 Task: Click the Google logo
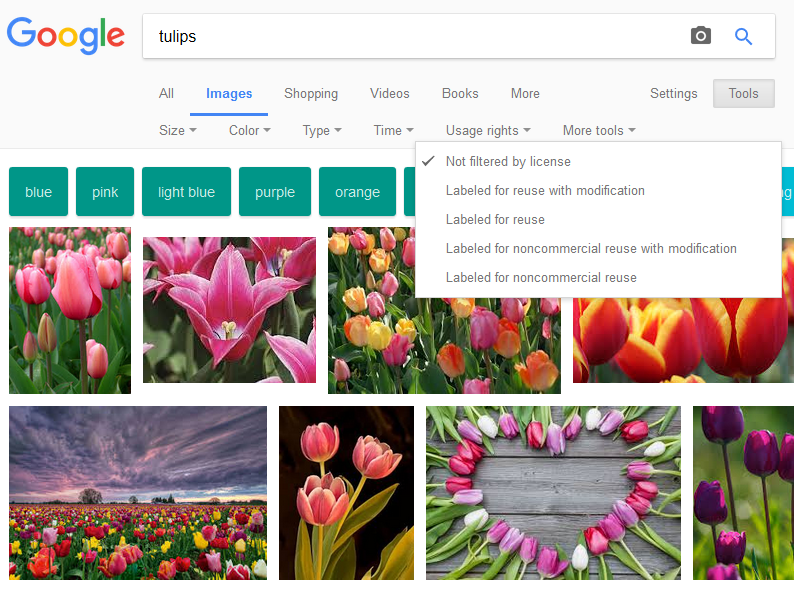coord(66,35)
